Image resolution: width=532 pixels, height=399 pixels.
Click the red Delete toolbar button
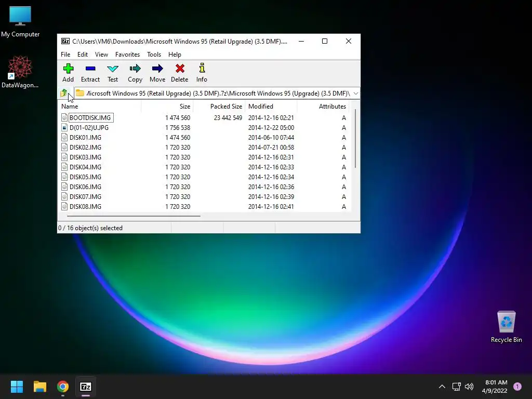point(179,73)
